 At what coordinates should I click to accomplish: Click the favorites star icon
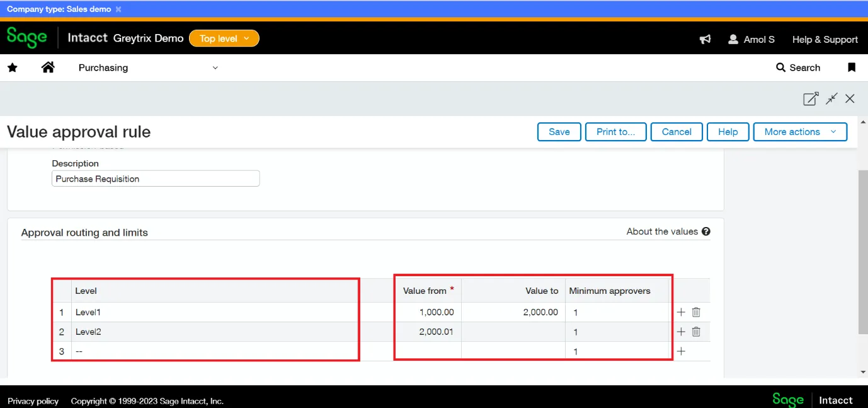click(x=12, y=67)
